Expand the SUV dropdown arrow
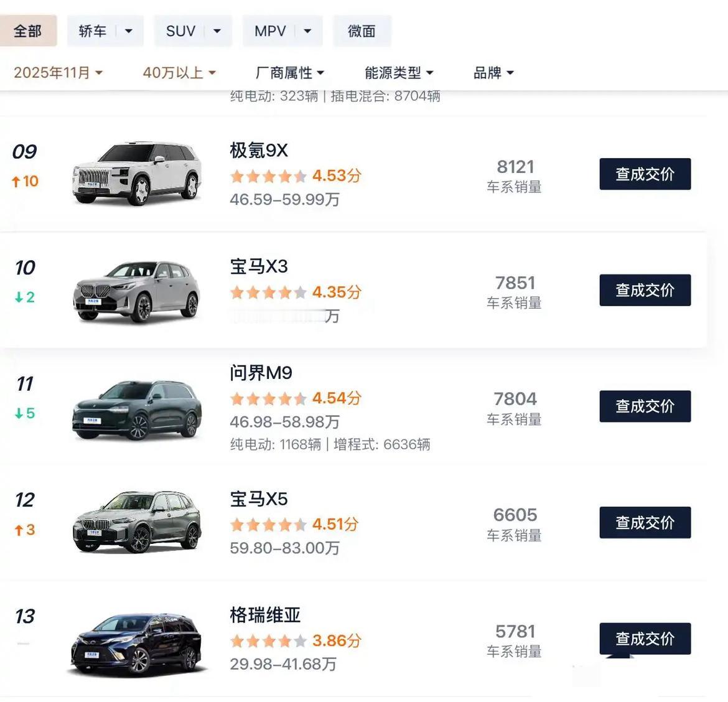The image size is (728, 702). click(217, 31)
